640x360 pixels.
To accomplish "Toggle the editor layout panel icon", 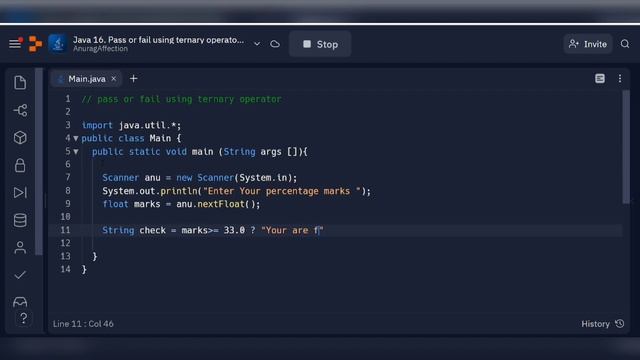I will coord(600,78).
